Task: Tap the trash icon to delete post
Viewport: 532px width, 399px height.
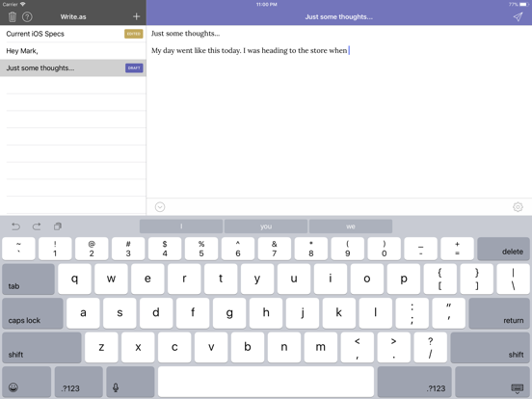Action: click(x=13, y=16)
